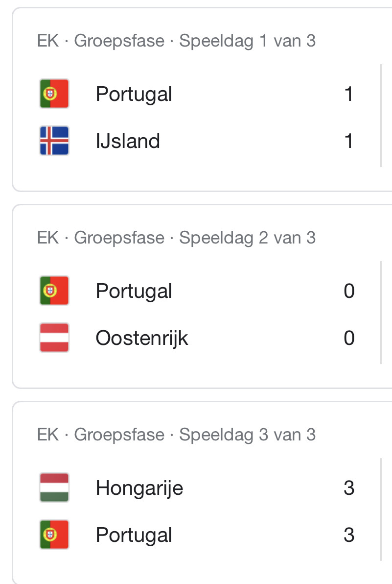Click IJsland score of 1
Screen dimensions: 392x584
[348, 141]
